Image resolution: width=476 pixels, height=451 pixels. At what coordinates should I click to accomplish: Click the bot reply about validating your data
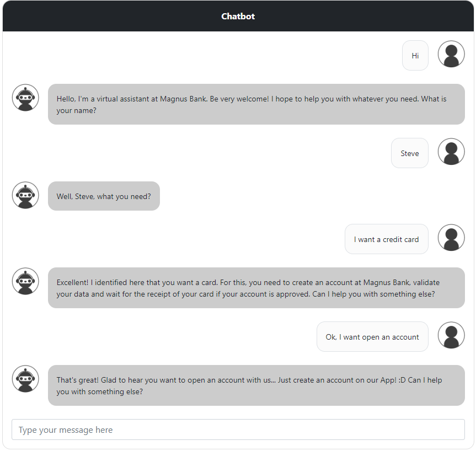click(256, 288)
